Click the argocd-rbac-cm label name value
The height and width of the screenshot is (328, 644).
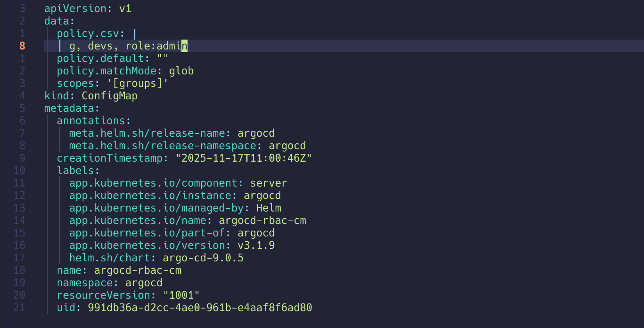point(262,220)
